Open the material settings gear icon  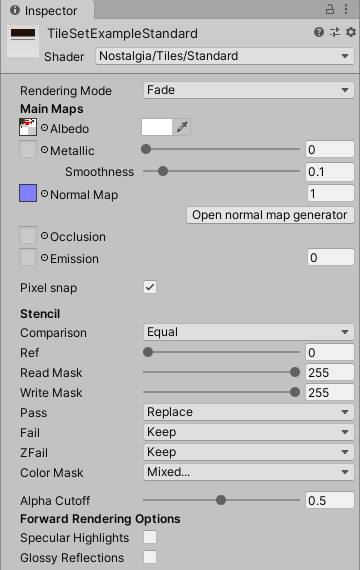coord(351,32)
